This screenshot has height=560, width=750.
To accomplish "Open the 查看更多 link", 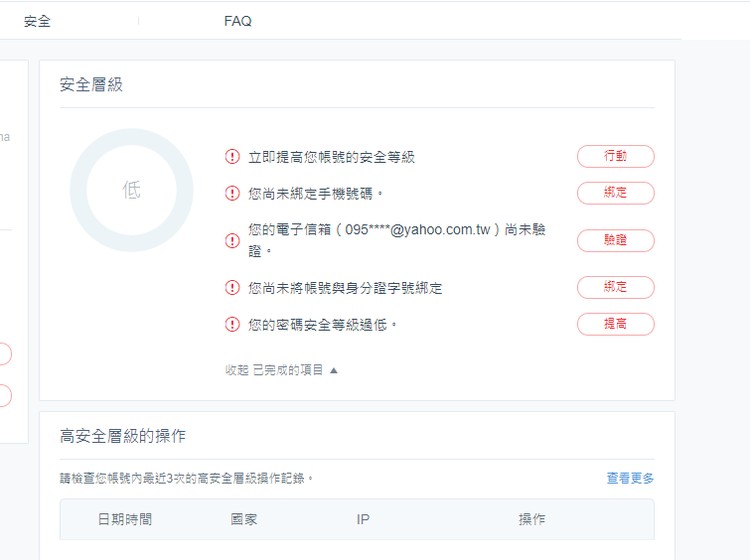I will pos(630,478).
